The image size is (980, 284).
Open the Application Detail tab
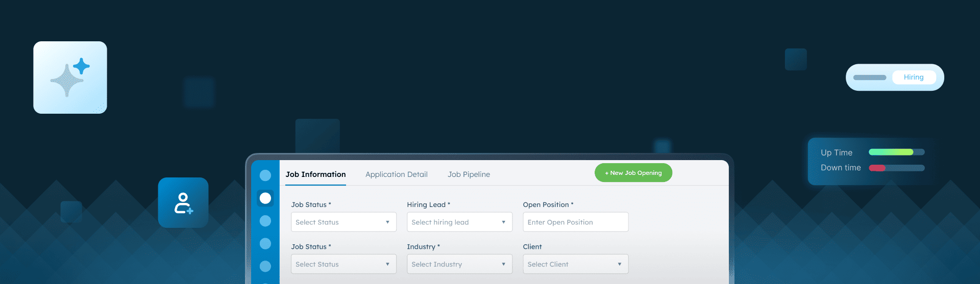coord(397,174)
